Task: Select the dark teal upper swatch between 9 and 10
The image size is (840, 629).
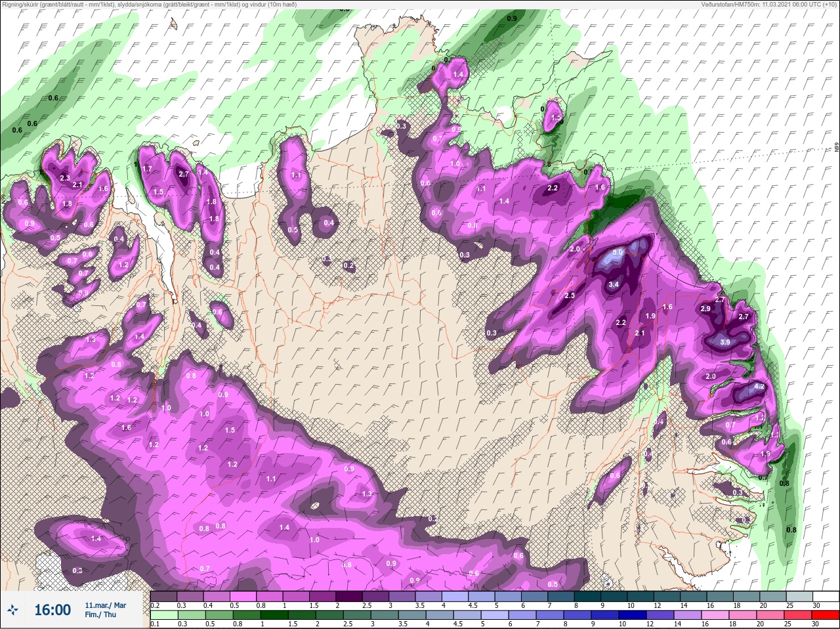Action: pos(614,596)
